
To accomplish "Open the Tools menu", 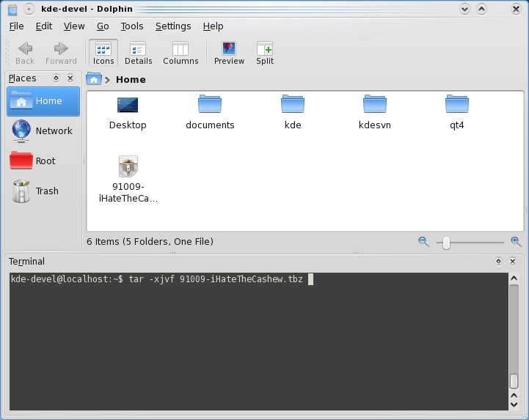I will [x=132, y=26].
